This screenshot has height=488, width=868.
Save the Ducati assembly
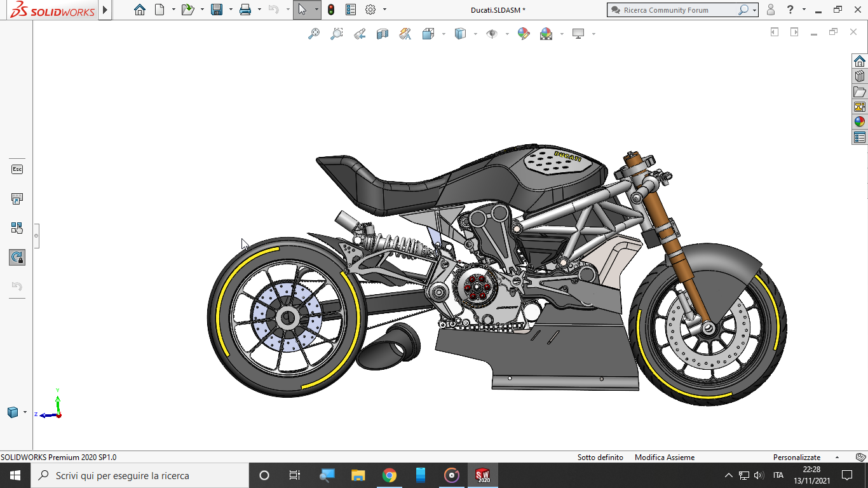[217, 10]
